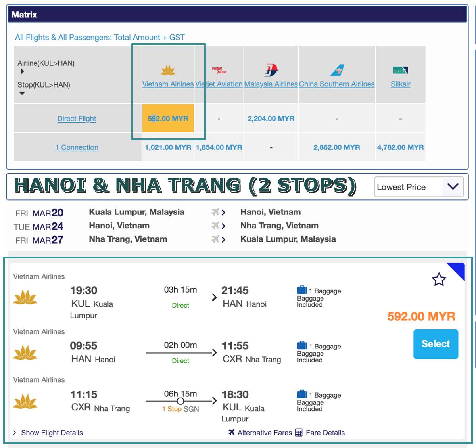This screenshot has width=476, height=448.
Task: Click Vietnam Airlines logo beside 11:15 departure
Action: point(25,402)
